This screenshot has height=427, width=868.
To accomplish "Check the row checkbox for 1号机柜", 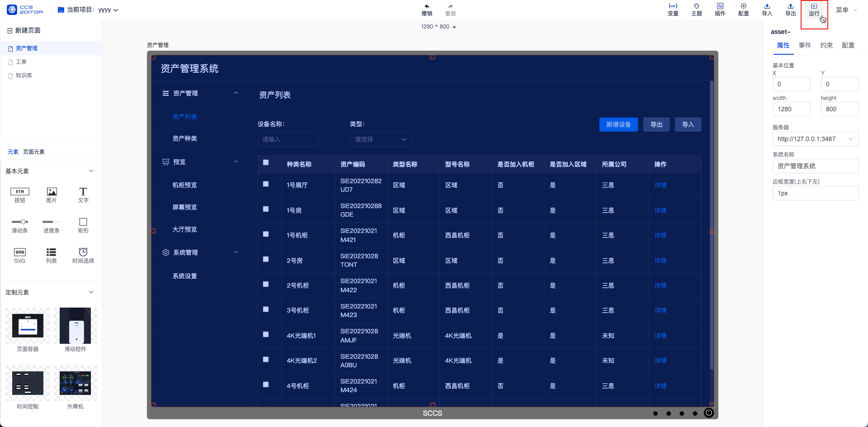I will point(266,234).
